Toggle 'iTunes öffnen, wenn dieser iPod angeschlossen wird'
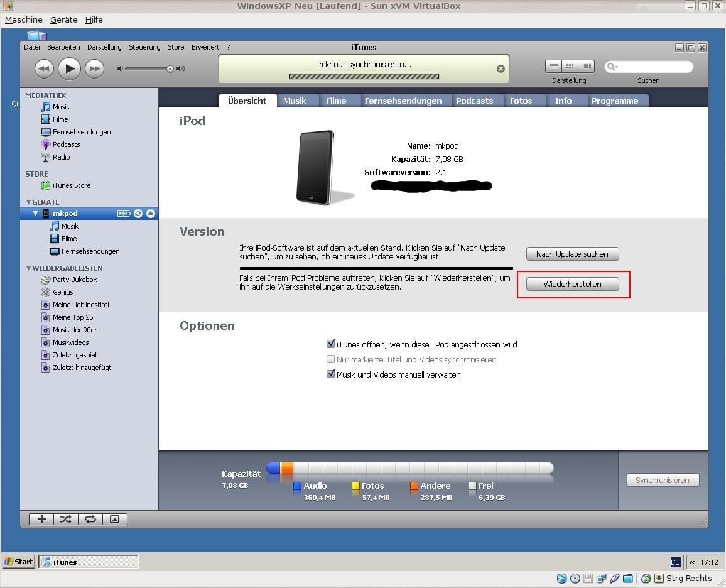This screenshot has width=726, height=588. (x=330, y=344)
